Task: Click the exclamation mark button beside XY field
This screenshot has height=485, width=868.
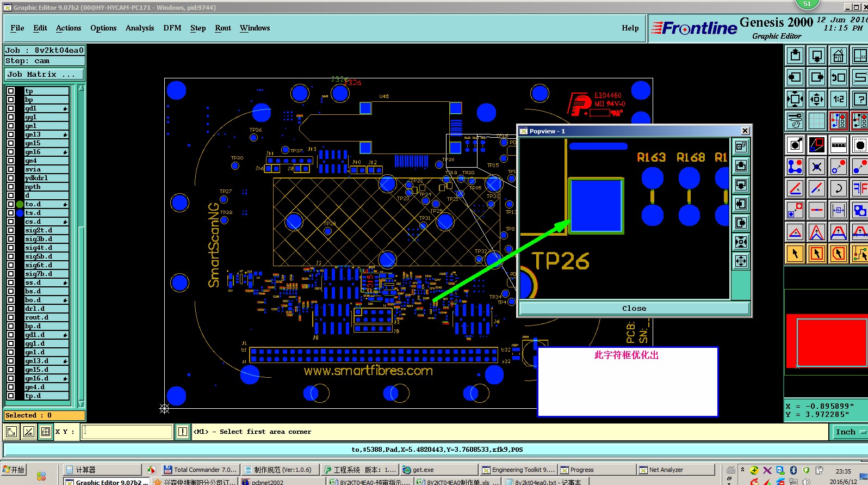Action: click(183, 432)
